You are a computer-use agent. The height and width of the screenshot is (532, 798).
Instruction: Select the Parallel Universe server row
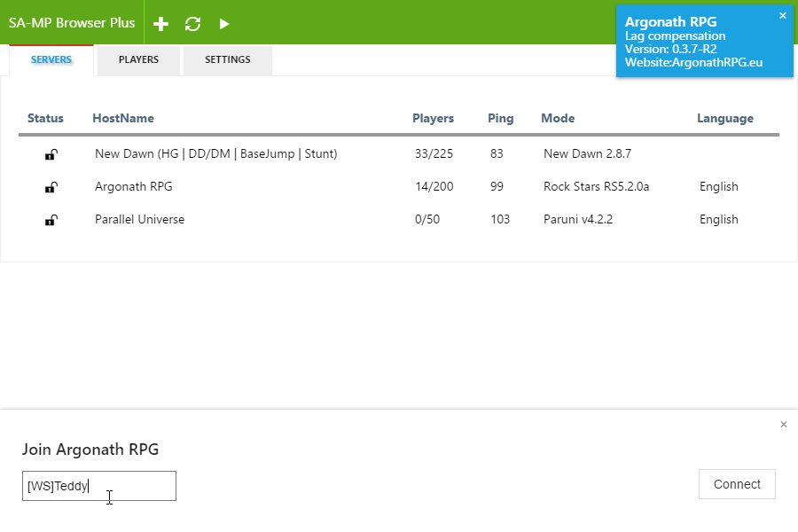399,219
